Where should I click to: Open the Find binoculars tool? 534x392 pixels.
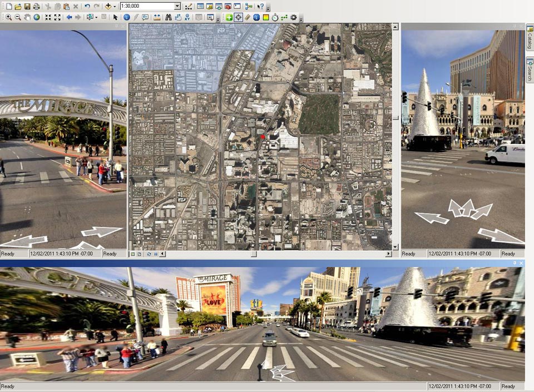pyautogui.click(x=169, y=17)
